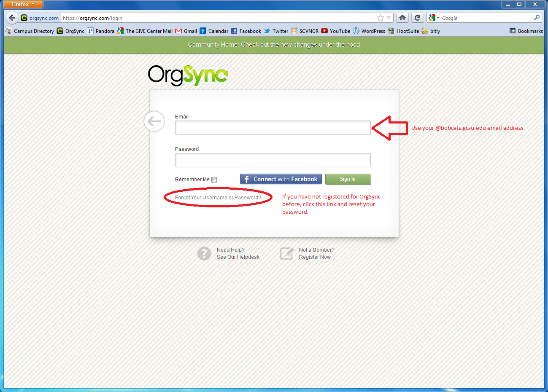Open the URL history dropdown arrow
The image size is (548, 392).
(x=389, y=18)
